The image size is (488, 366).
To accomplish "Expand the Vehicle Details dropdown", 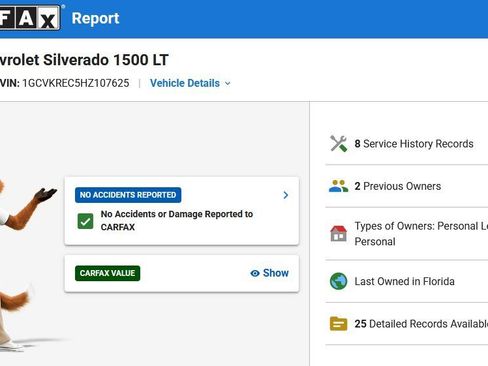I will (x=190, y=83).
